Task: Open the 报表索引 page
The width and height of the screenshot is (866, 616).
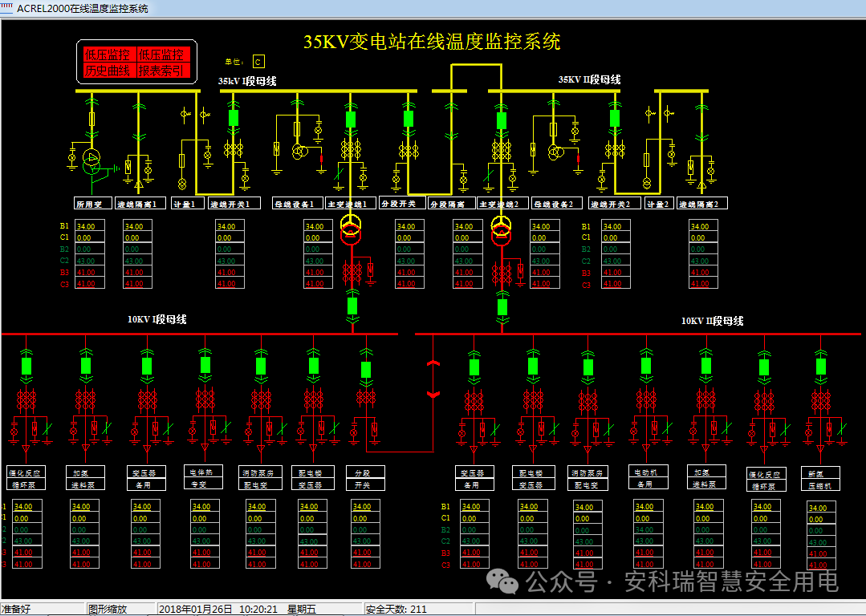Action: pyautogui.click(x=162, y=71)
